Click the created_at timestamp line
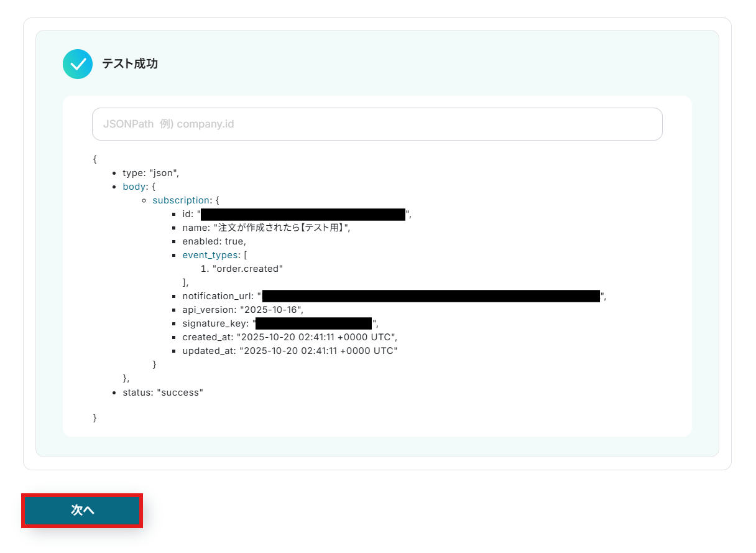The width and height of the screenshot is (756, 553). (x=290, y=337)
